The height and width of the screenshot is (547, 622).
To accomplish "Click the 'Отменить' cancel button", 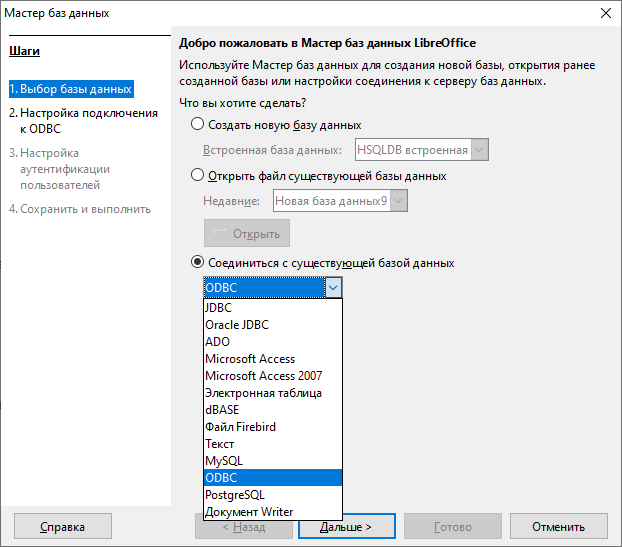I will coord(559,526).
